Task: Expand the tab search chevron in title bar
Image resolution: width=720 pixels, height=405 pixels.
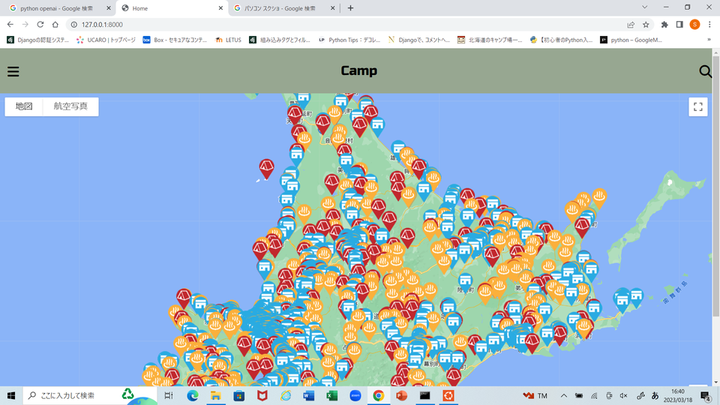Action: point(631,8)
